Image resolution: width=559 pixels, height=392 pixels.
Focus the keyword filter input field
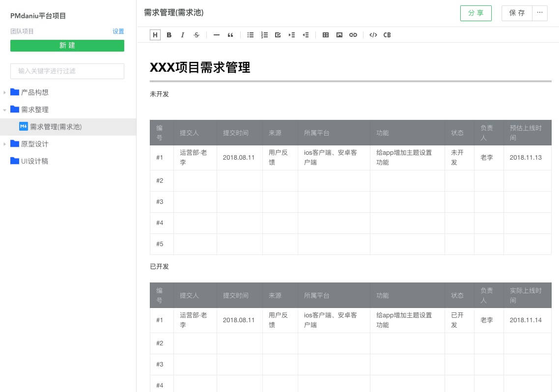tap(67, 71)
